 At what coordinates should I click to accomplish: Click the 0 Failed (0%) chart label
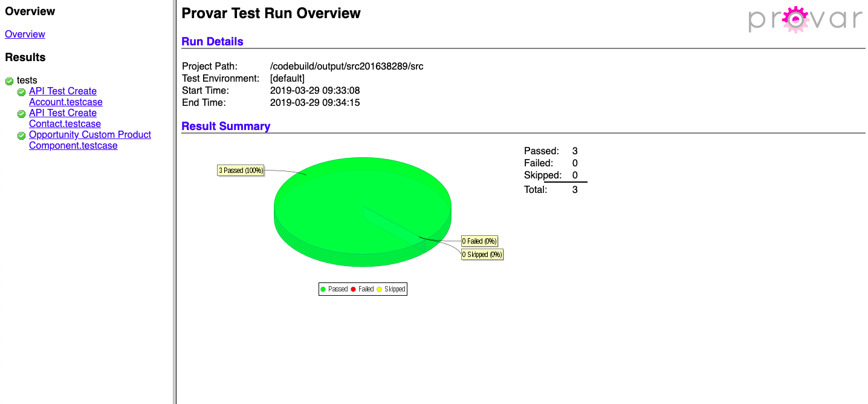(479, 241)
